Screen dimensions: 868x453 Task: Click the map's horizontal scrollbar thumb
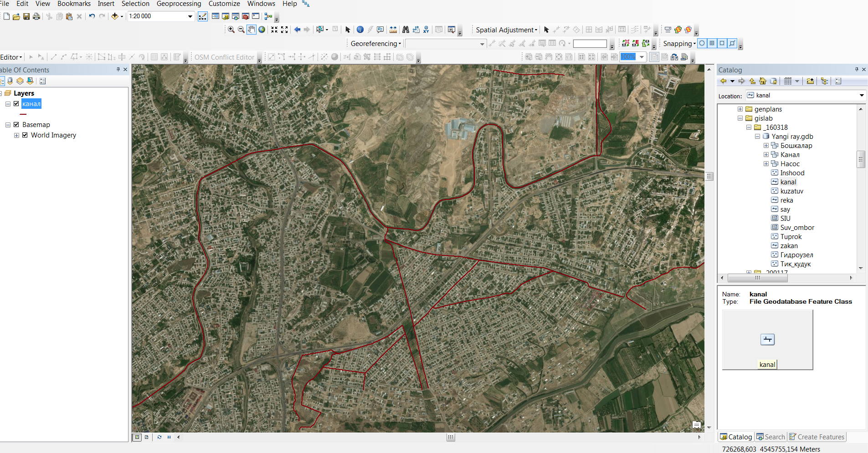click(451, 438)
